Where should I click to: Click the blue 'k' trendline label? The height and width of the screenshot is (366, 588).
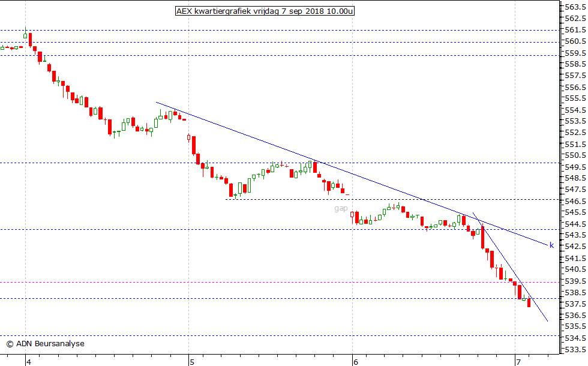click(551, 245)
